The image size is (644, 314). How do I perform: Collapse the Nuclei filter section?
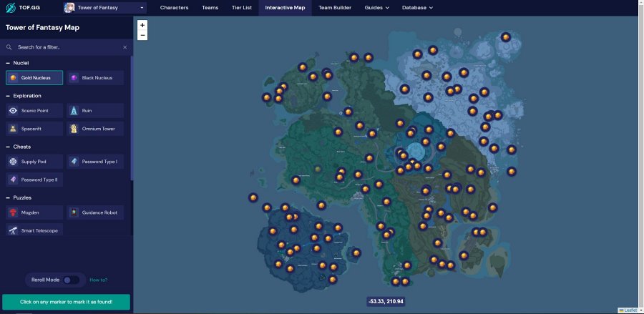18,63
